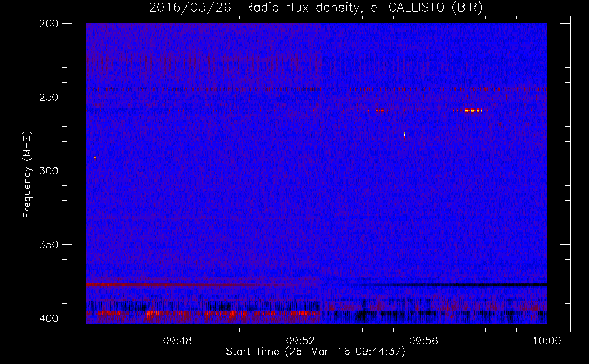
Task: Click the 'e-CALLISTO (BIR)' text in title
Action: tap(426, 8)
